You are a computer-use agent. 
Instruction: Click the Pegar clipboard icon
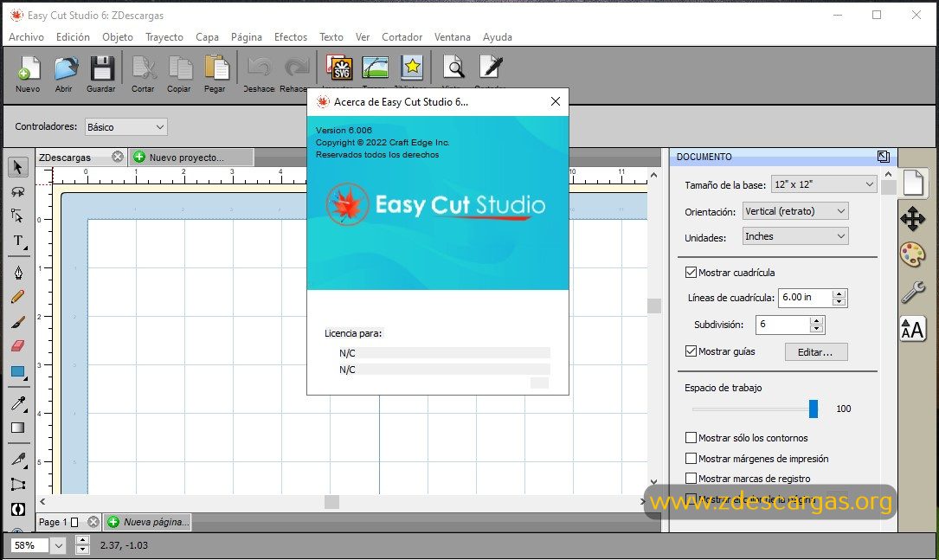pos(215,68)
